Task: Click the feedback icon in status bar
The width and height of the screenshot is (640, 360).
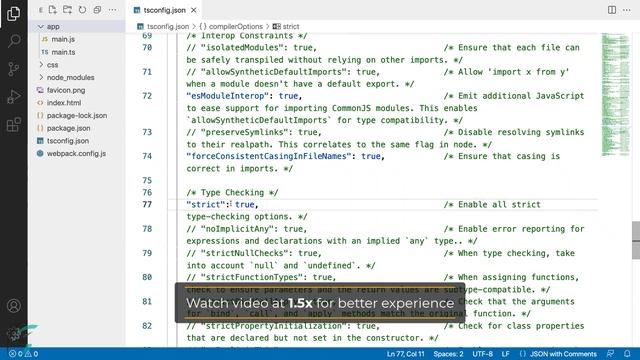Action: point(610,354)
